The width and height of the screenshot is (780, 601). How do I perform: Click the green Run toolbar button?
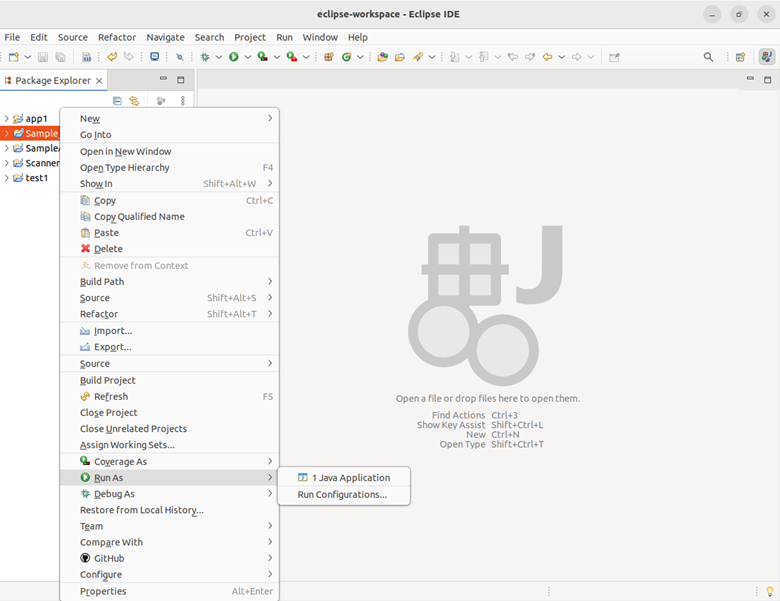(233, 57)
